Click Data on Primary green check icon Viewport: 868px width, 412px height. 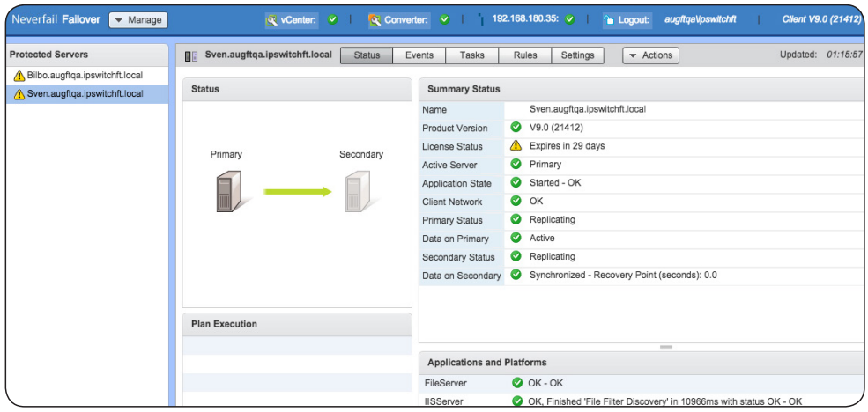point(516,238)
